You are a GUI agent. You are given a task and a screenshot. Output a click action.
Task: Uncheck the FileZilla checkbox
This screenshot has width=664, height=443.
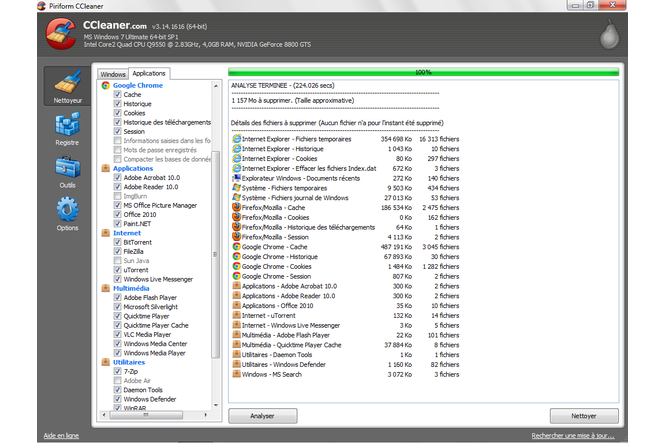click(x=118, y=252)
